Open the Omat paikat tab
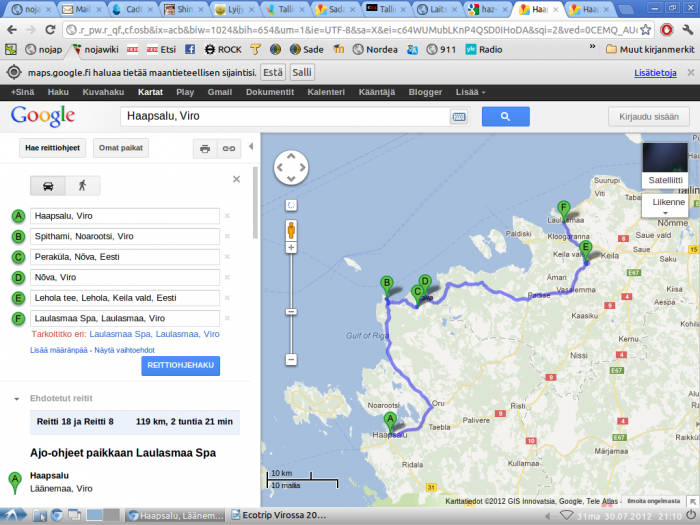This screenshot has height=525, width=700. (121, 148)
